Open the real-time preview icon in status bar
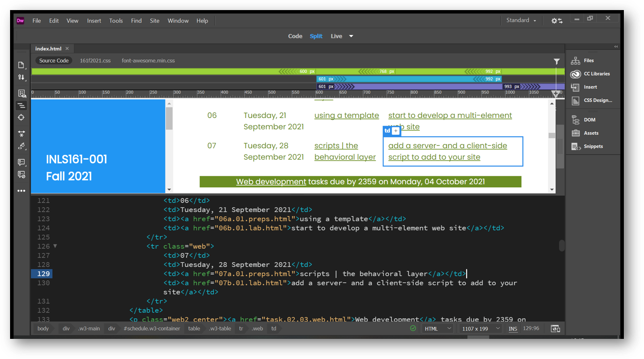644x359 pixels. point(555,329)
